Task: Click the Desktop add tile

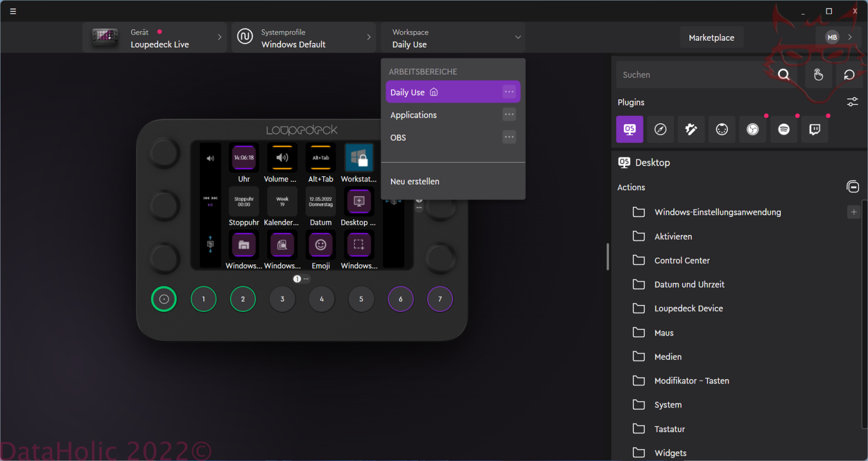Action: coord(359,202)
